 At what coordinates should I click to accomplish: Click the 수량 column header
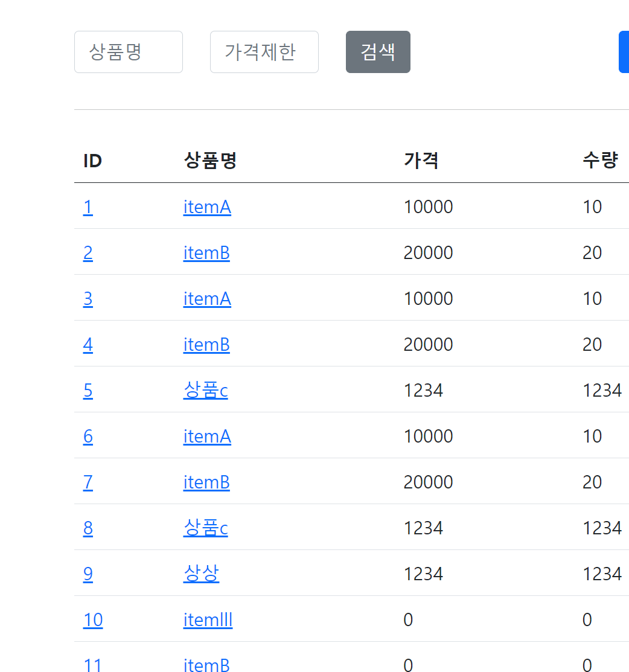(x=600, y=161)
